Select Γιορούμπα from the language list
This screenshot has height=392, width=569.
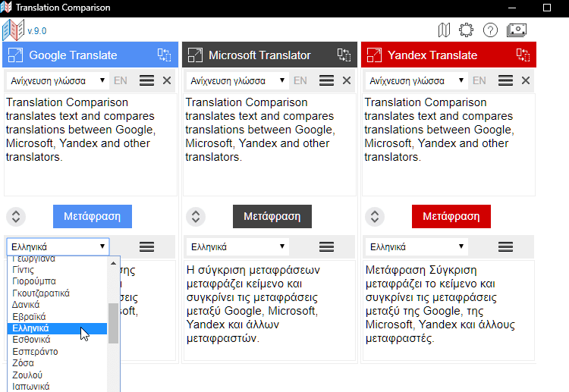click(57, 281)
